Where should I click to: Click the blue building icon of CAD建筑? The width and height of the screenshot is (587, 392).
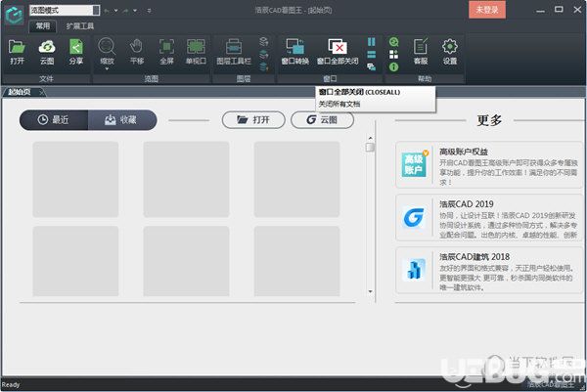point(414,270)
